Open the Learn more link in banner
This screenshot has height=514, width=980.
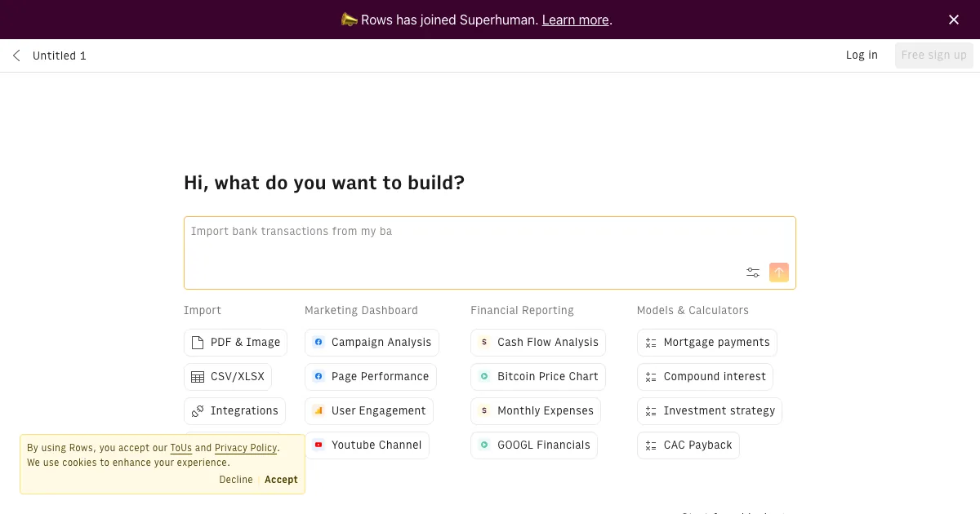(575, 20)
